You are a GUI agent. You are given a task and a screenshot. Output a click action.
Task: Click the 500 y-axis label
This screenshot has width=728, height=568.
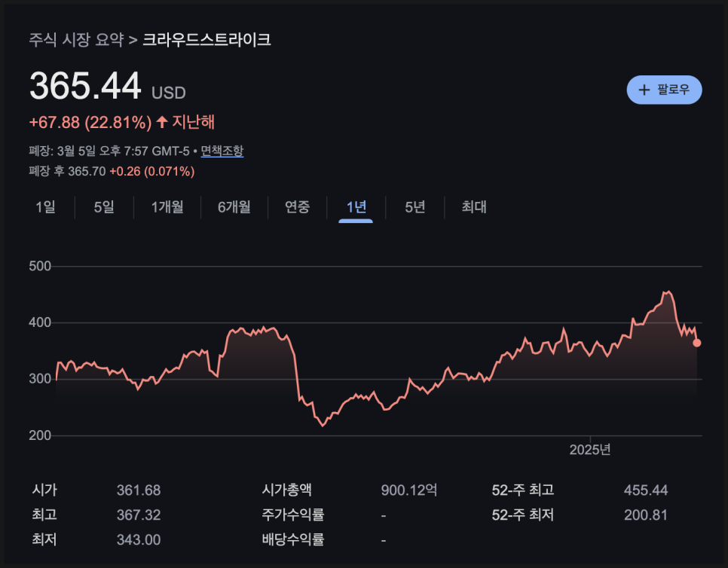pos(40,267)
